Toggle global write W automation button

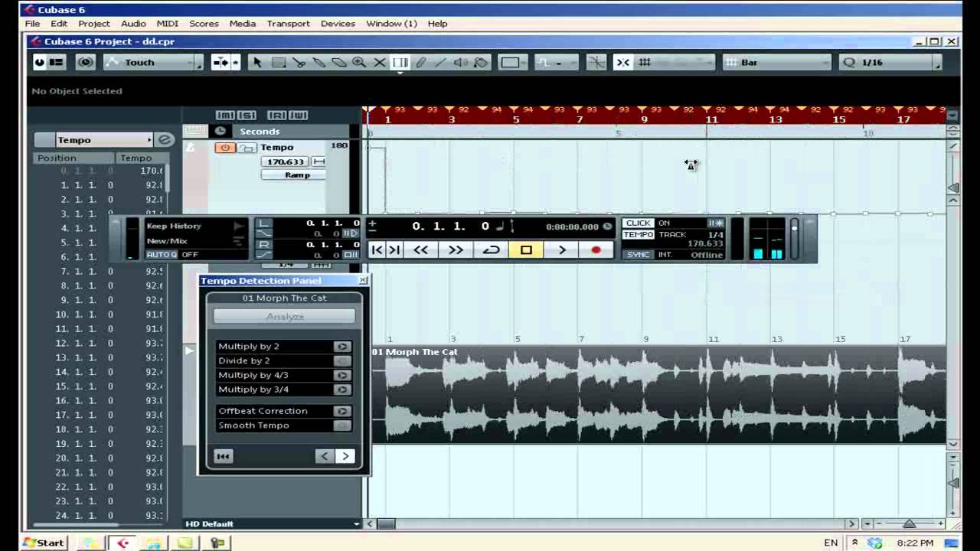299,116
